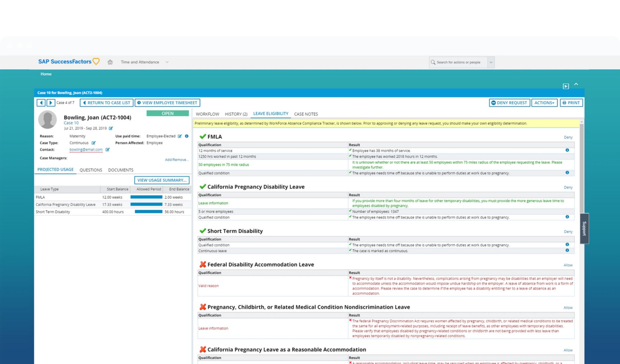Screen dimensions: 620x364
Task: Switch to the Case Notes tab
Action: (306, 114)
